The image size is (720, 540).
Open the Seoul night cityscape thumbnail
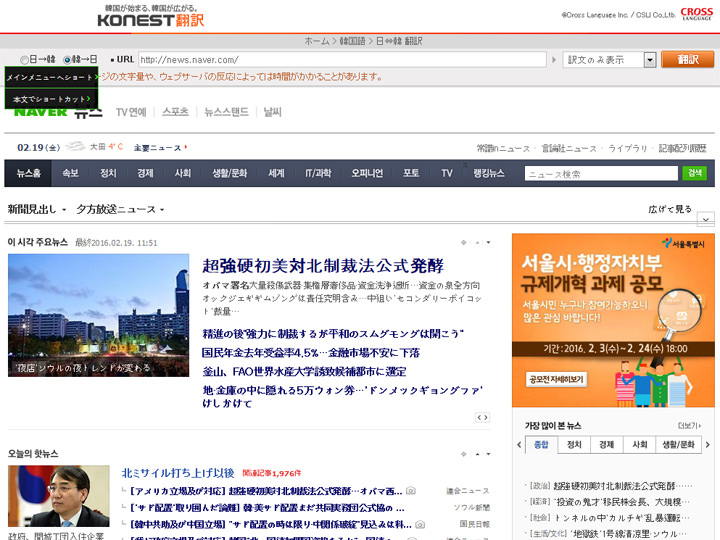98,316
